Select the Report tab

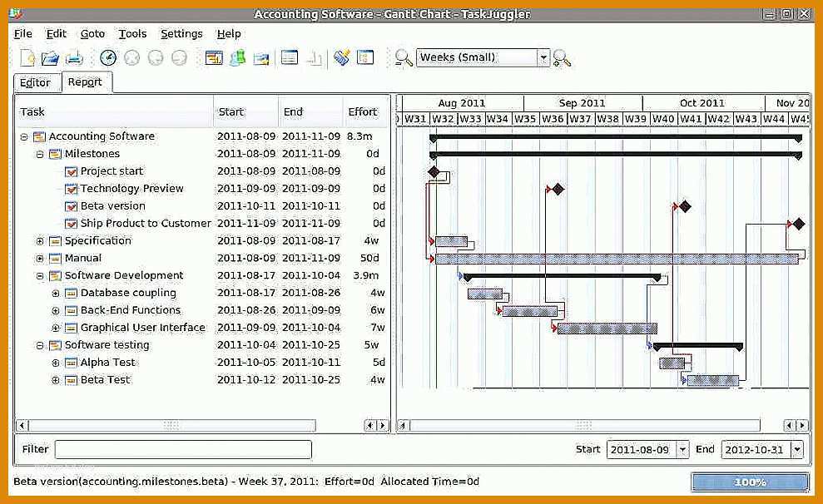tap(85, 82)
